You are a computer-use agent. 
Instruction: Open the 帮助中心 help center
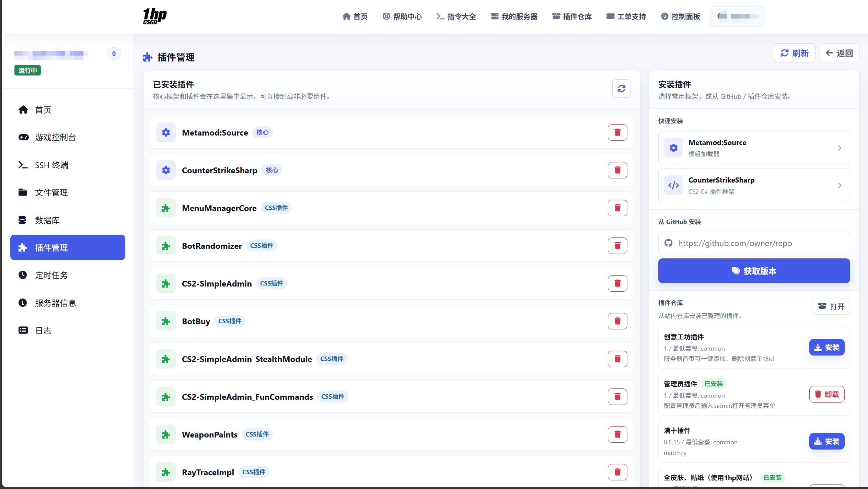point(402,16)
